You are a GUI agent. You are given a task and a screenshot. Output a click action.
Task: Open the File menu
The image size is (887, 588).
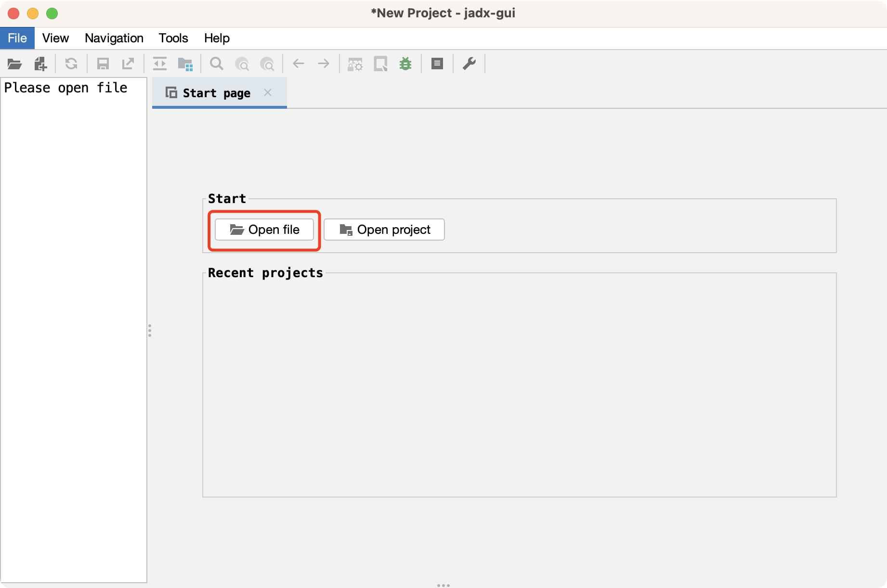coord(17,38)
